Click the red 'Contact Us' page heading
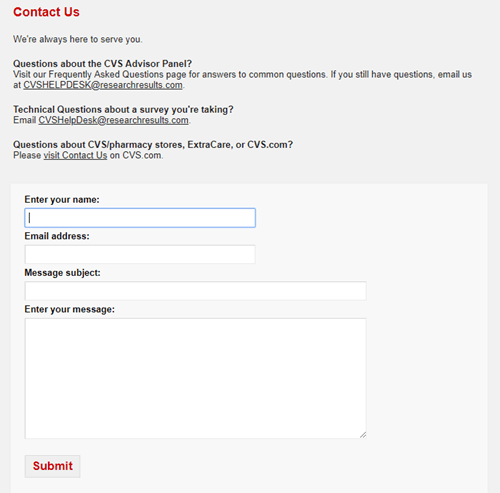This screenshot has width=500, height=493. [x=46, y=12]
